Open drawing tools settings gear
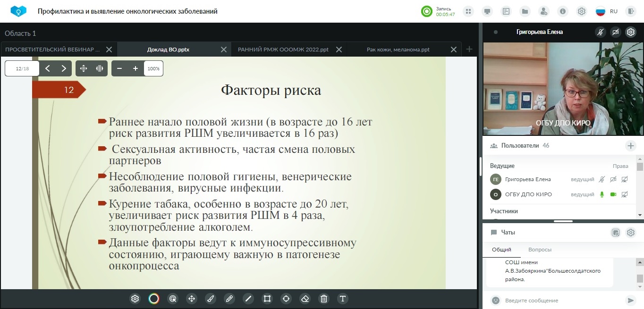 pos(135,299)
